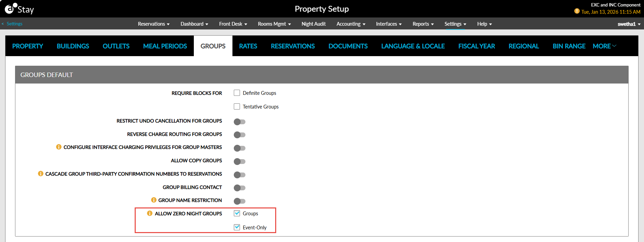Image resolution: width=644 pixels, height=242 pixels.
Task: Click info icon for Configure Interface Charging Privileges
Action: point(59,147)
